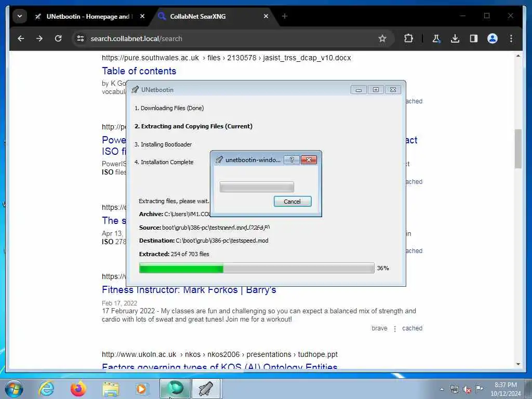Click the 36% progress label
532x399 pixels.
coord(383,268)
